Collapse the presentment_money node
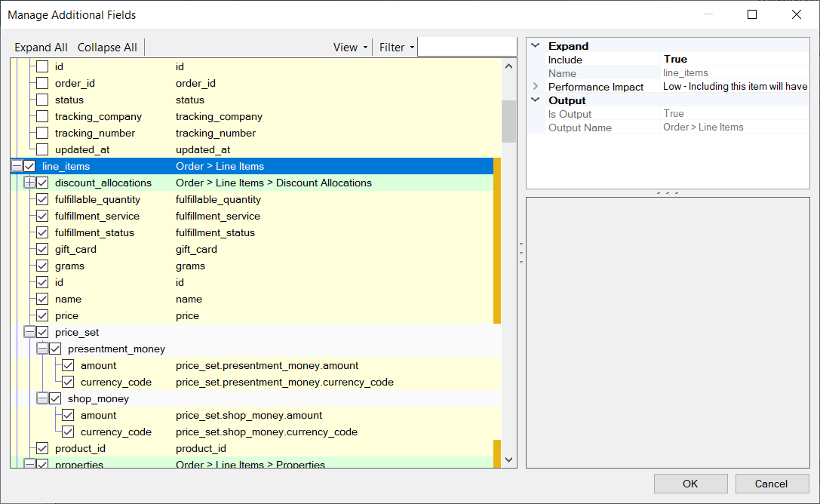Screen dimensions: 820x504 pyautogui.click(x=43, y=349)
